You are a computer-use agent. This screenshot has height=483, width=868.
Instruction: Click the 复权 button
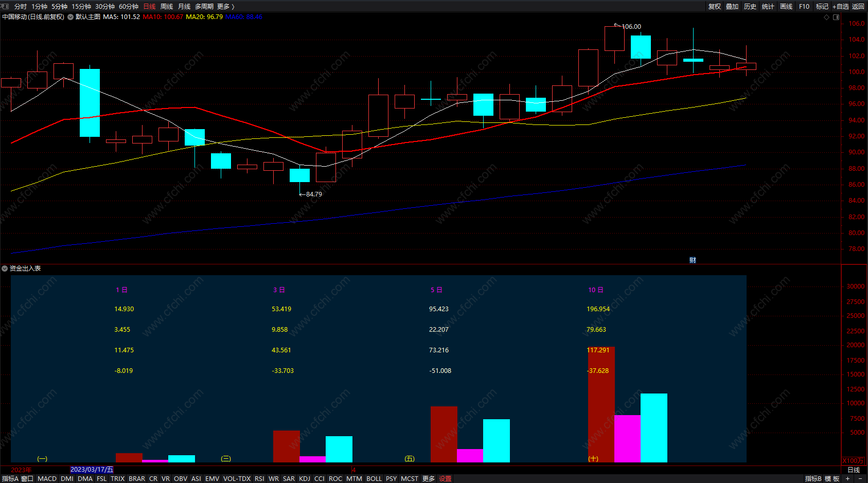(x=715, y=7)
